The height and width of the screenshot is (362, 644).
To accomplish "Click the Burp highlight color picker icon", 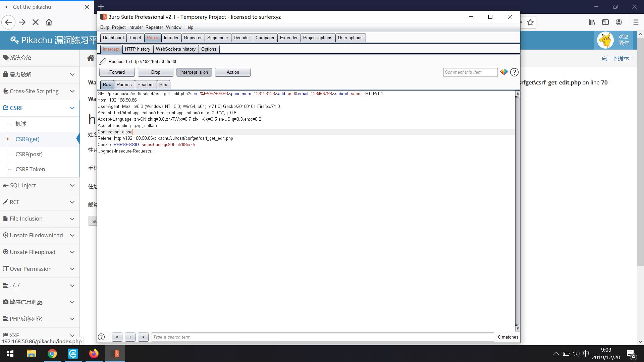I will click(x=504, y=72).
